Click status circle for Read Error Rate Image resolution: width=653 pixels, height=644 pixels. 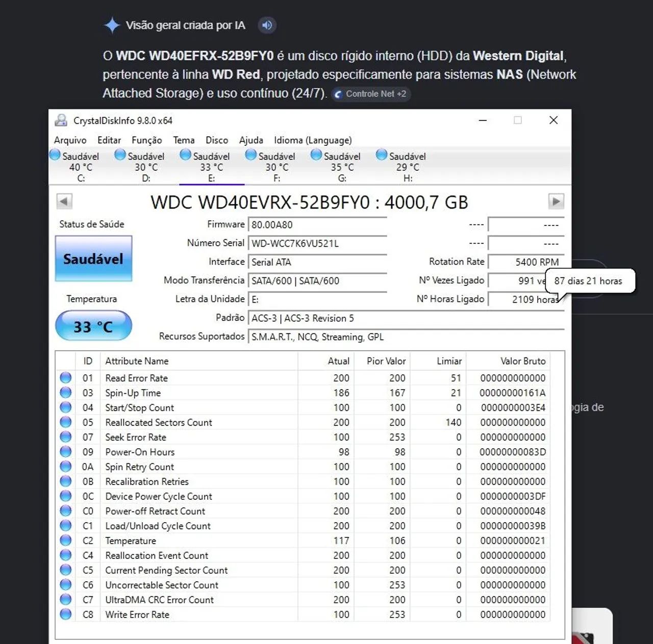pyautogui.click(x=66, y=377)
